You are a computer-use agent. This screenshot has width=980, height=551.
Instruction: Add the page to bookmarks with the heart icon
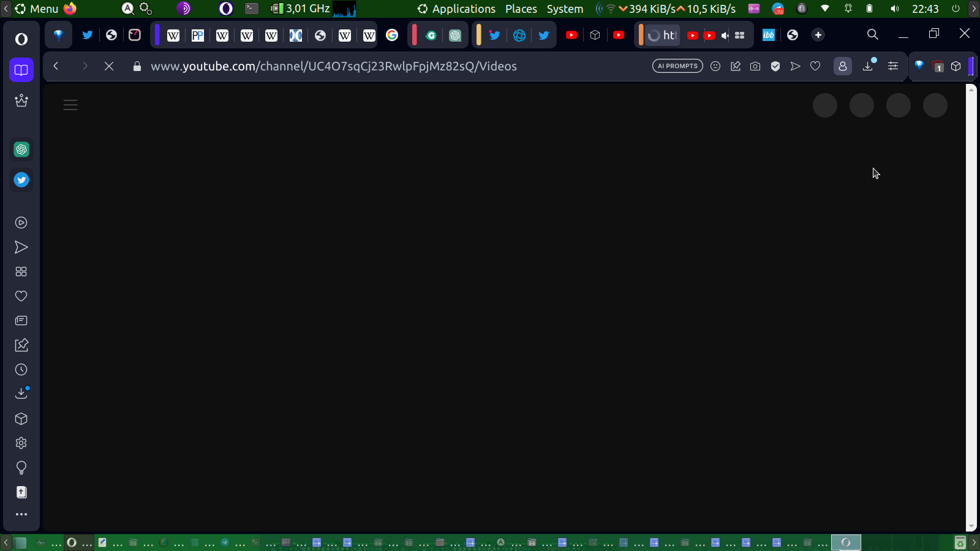(815, 66)
